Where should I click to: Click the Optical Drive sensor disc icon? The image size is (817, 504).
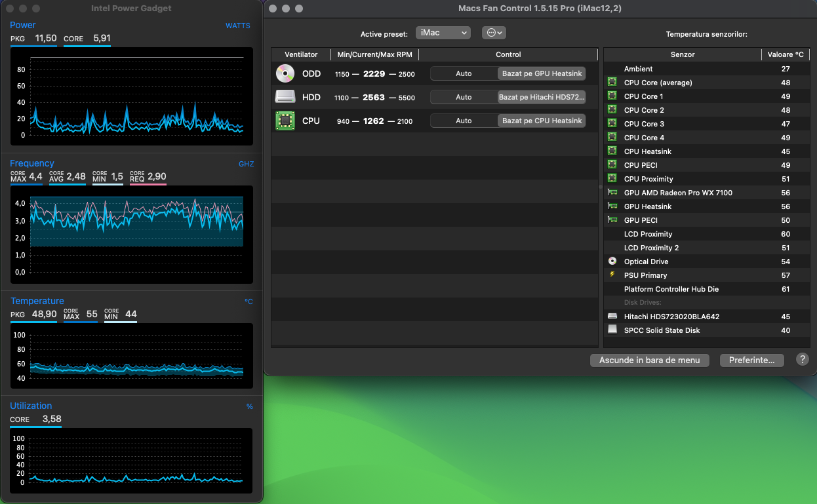point(612,262)
